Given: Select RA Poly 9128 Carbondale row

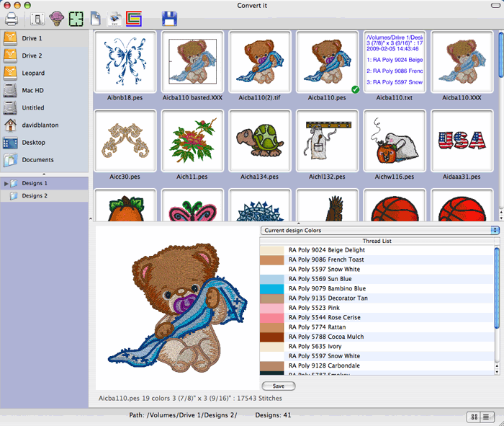Looking at the screenshot, I should point(377,366).
